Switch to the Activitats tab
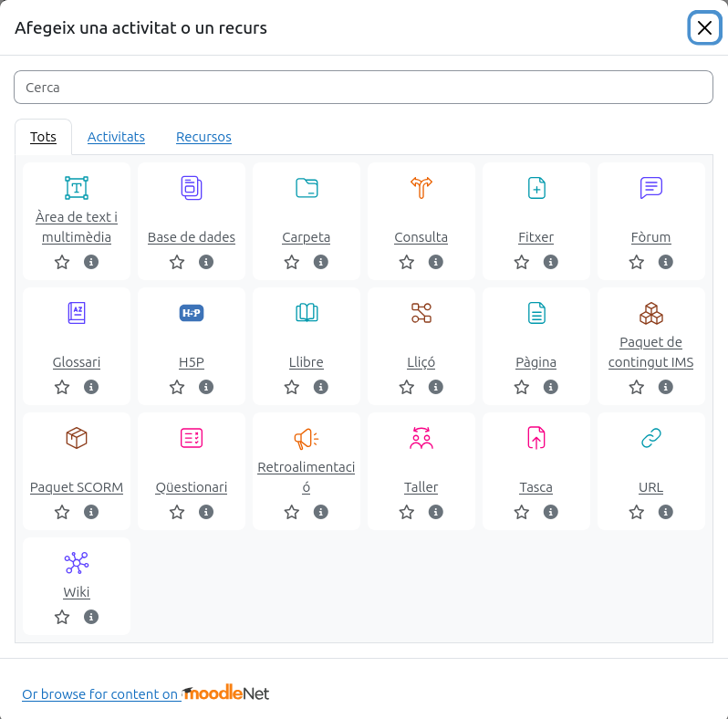The width and height of the screenshot is (728, 719). (116, 137)
